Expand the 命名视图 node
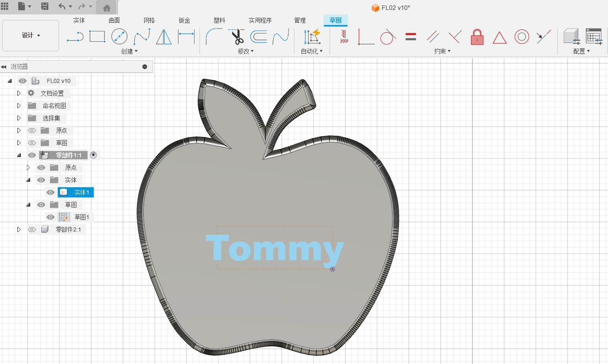The width and height of the screenshot is (608, 364). [19, 106]
